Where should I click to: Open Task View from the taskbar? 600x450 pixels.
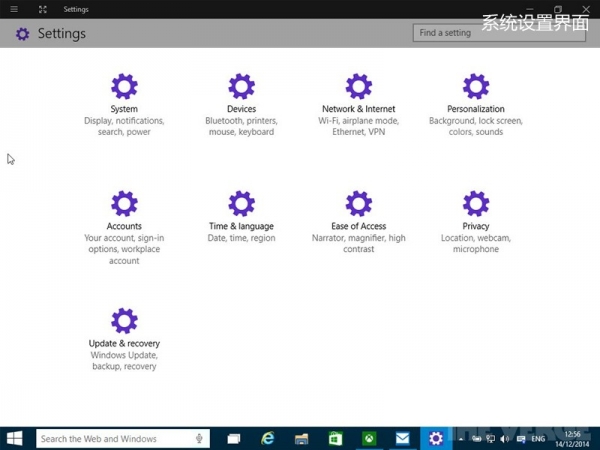coord(234,439)
